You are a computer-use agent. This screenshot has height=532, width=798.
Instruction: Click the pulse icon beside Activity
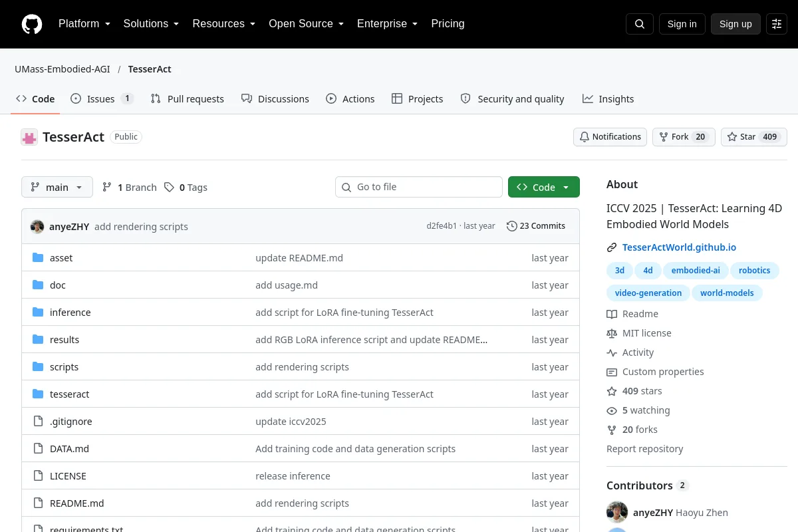pos(612,352)
